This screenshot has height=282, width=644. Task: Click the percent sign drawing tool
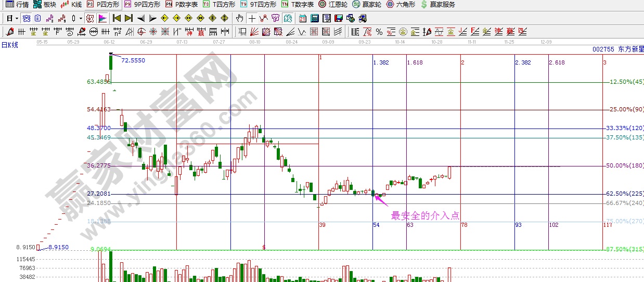point(379,32)
